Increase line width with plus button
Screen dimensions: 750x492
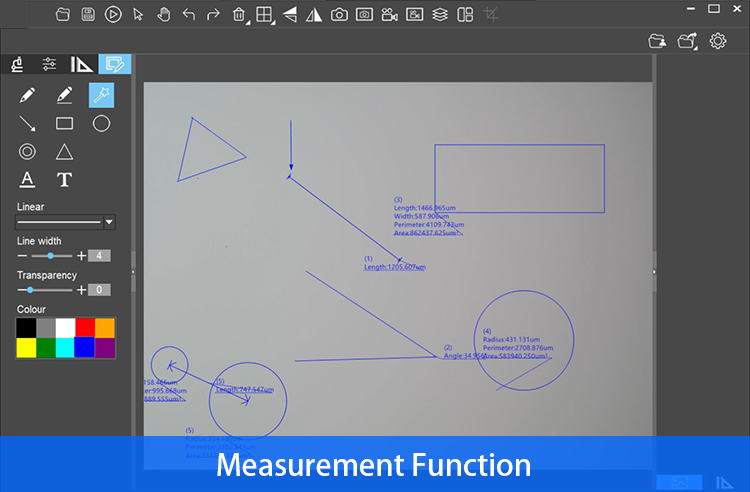(81, 256)
